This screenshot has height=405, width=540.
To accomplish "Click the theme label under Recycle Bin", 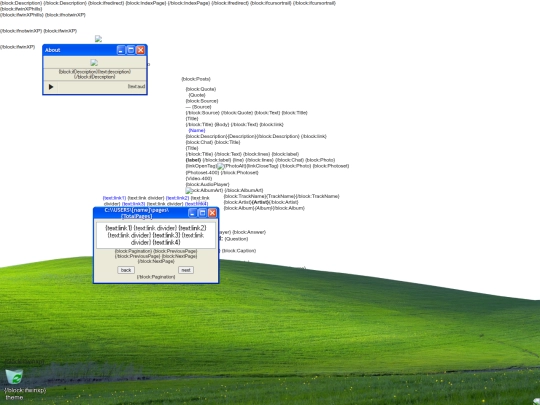I will click(14, 397).
